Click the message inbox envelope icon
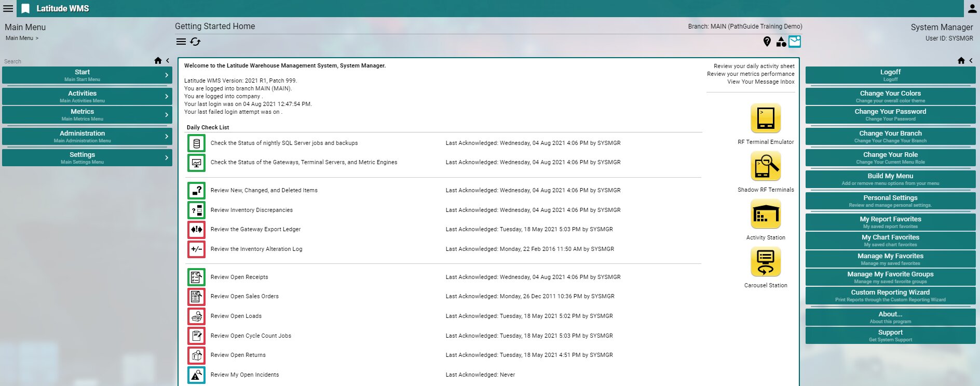980x386 pixels. (x=794, y=42)
